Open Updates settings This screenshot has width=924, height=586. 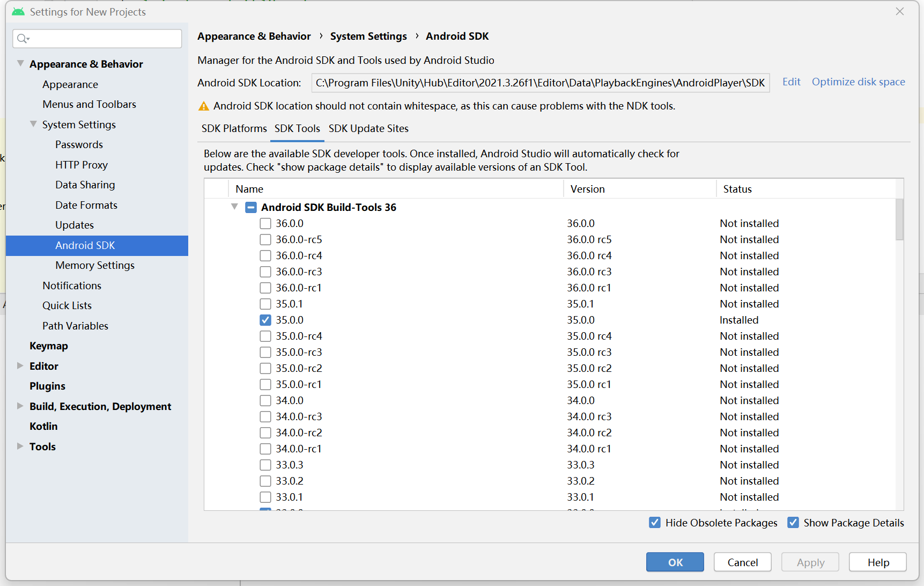[x=75, y=225]
